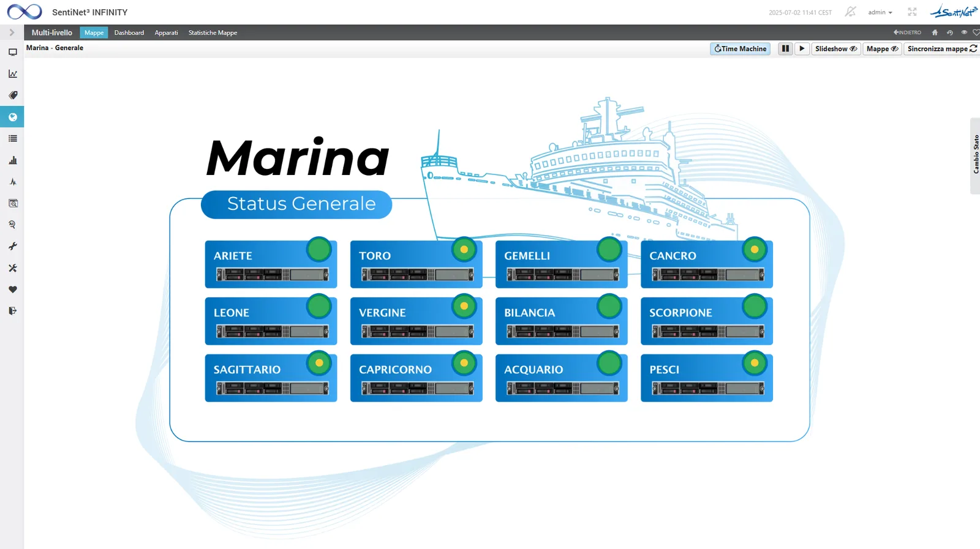Open the TORO server card
980x549 pixels.
tap(416, 264)
